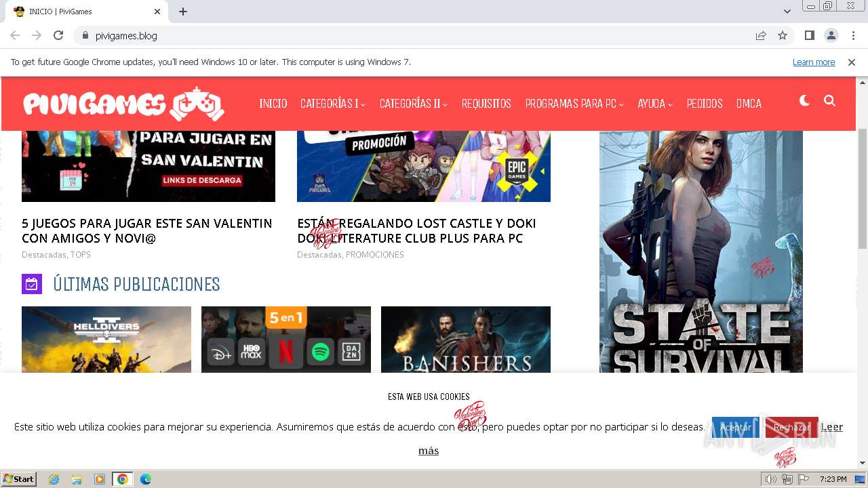Viewport: 868px width, 488px height.
Task: Open the Chrome side panel icon
Action: pos(810,35)
